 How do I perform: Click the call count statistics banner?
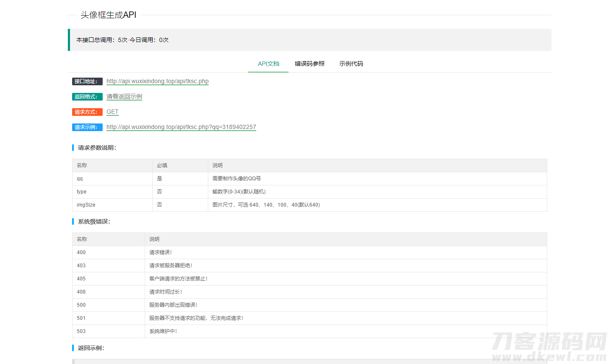point(310,40)
